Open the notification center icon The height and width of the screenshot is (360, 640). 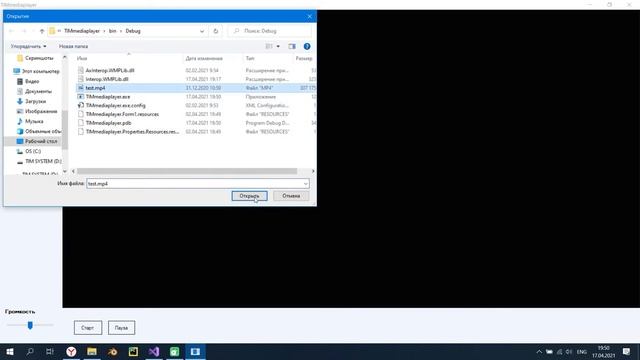tap(627, 352)
